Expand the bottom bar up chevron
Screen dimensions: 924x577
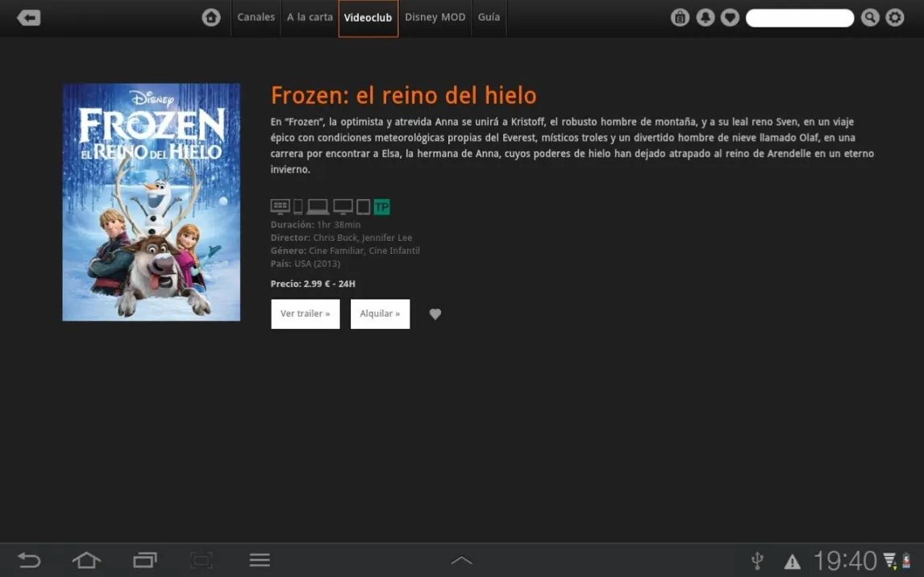point(461,560)
